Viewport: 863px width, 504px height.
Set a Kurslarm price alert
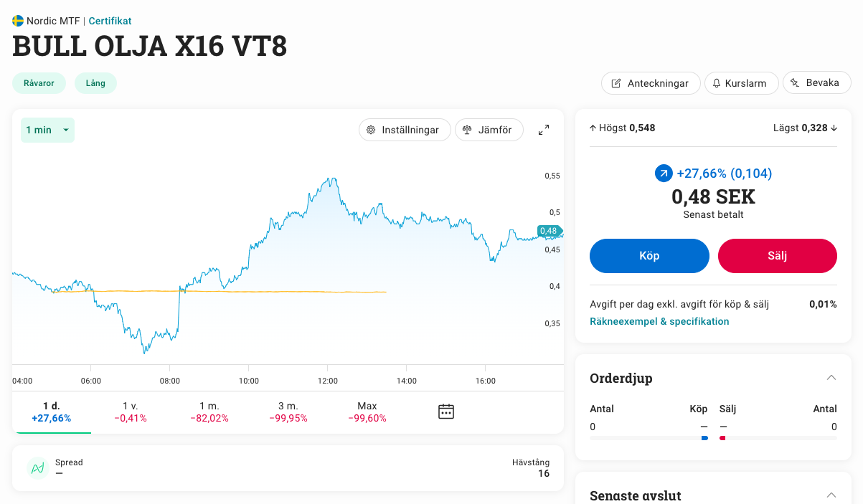(x=741, y=83)
